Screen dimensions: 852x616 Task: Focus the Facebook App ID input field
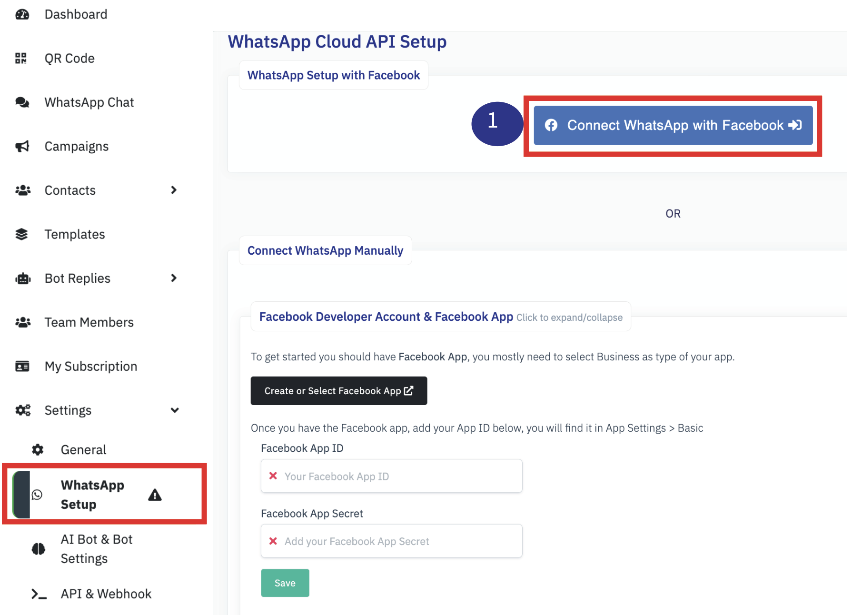point(392,476)
